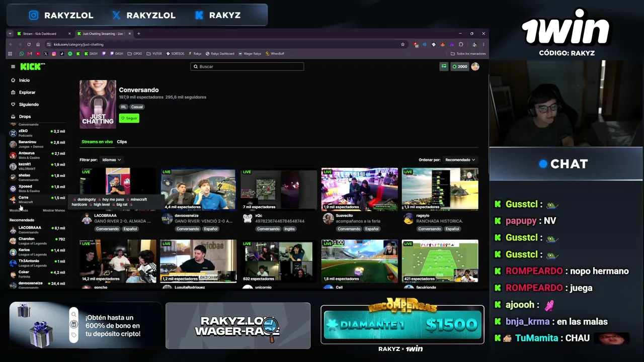
Task: Click Mostrar Menos in the sidebar
Action: point(54,211)
